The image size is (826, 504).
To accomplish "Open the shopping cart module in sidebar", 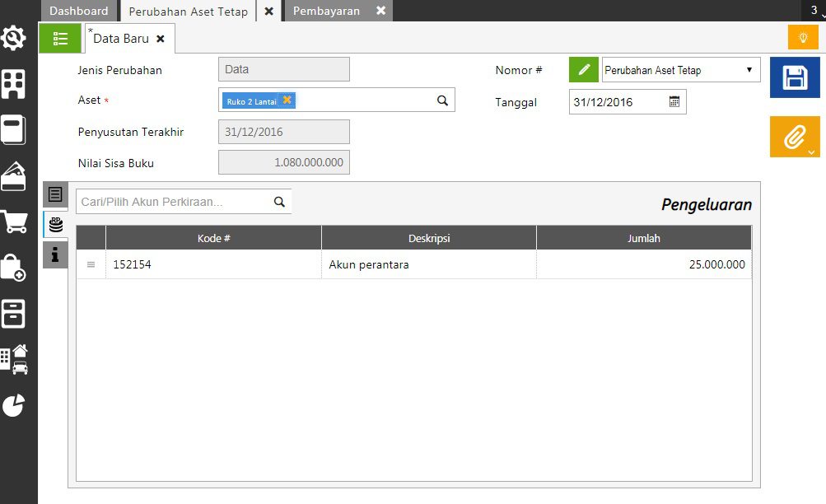I will [13, 222].
